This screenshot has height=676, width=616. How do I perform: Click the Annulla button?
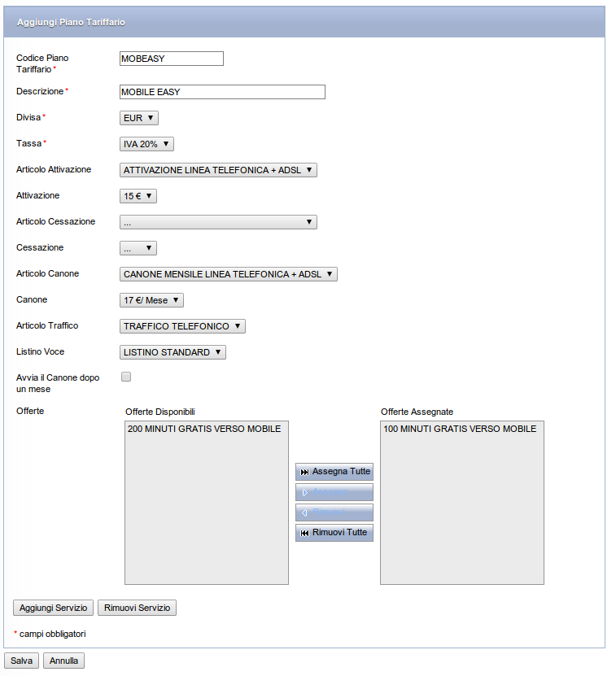pos(63,661)
